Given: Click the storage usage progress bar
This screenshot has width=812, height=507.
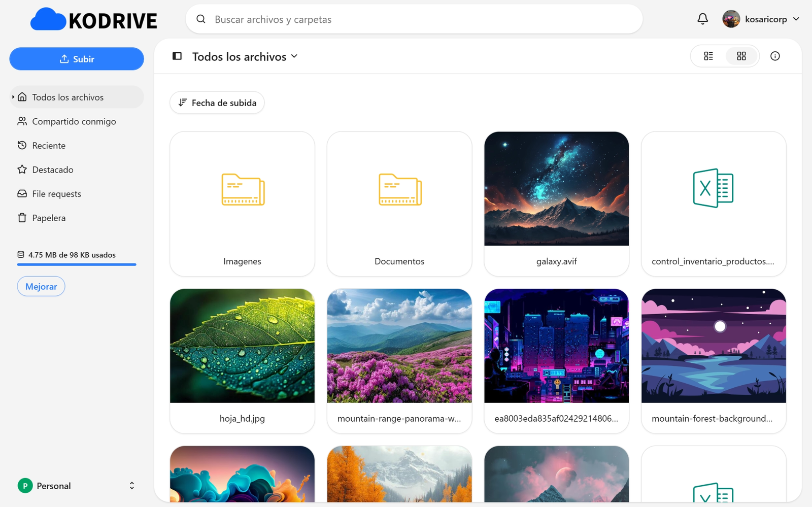Looking at the screenshot, I should click(77, 264).
